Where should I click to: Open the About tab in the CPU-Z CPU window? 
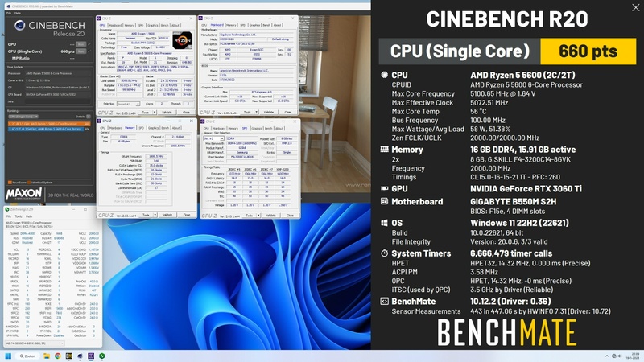[x=175, y=25]
